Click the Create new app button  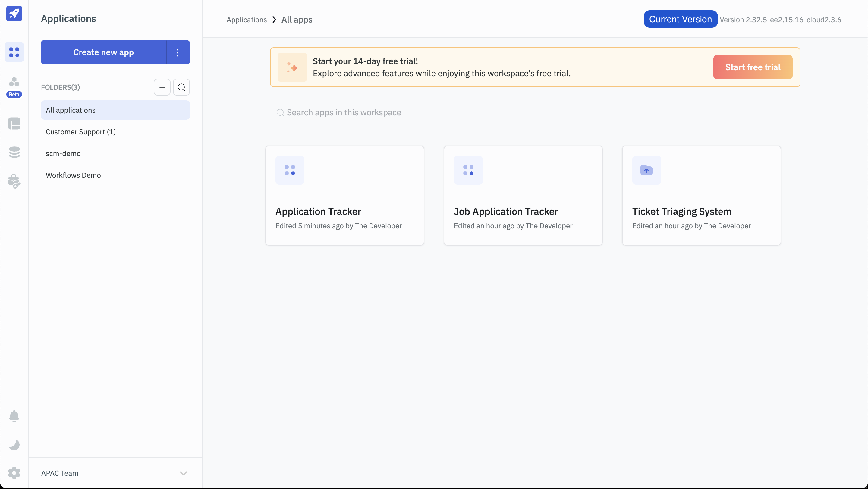click(103, 52)
